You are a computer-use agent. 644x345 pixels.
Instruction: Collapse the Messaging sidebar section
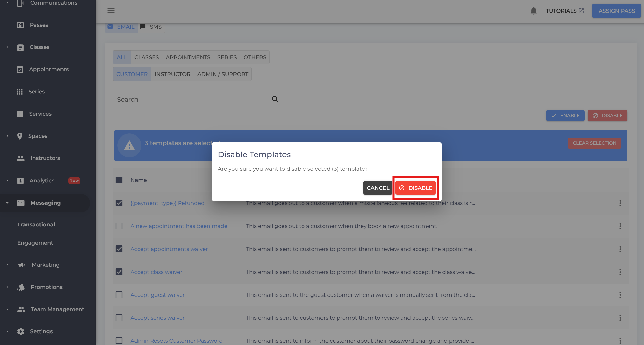(7, 203)
